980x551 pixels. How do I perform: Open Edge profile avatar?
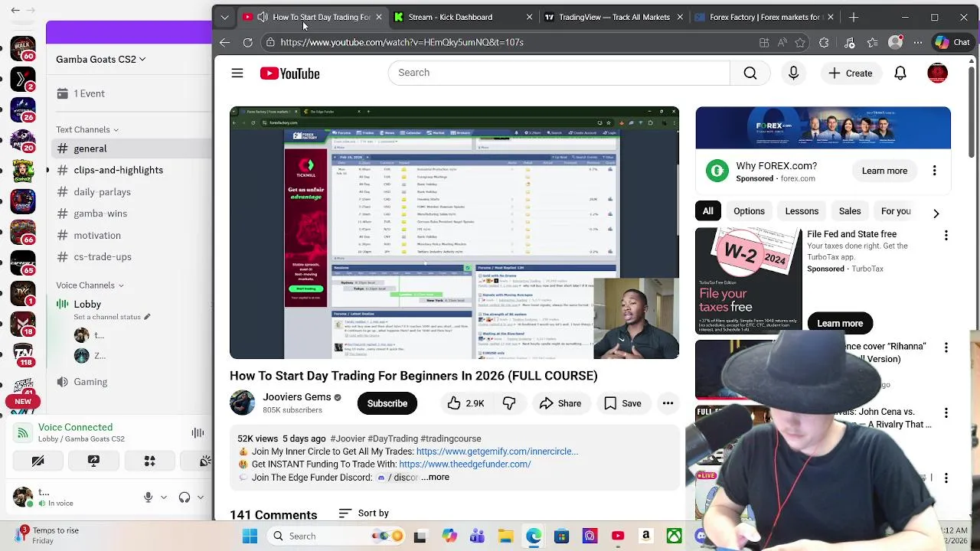tap(895, 42)
